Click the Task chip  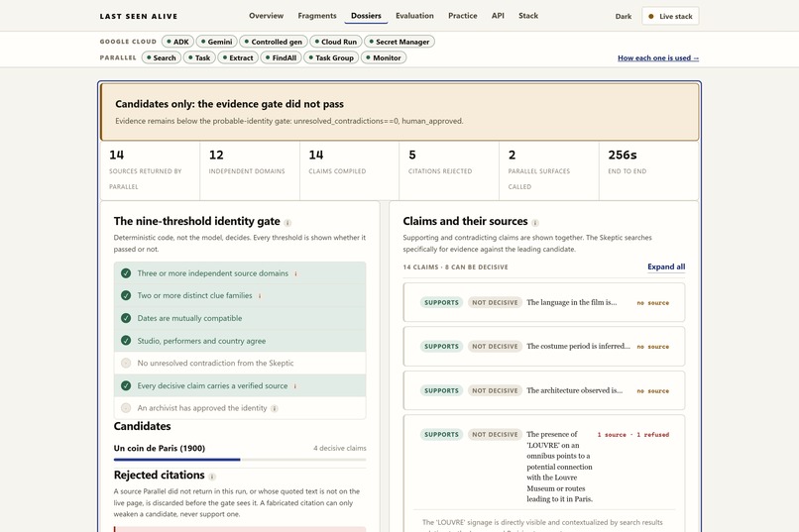199,58
